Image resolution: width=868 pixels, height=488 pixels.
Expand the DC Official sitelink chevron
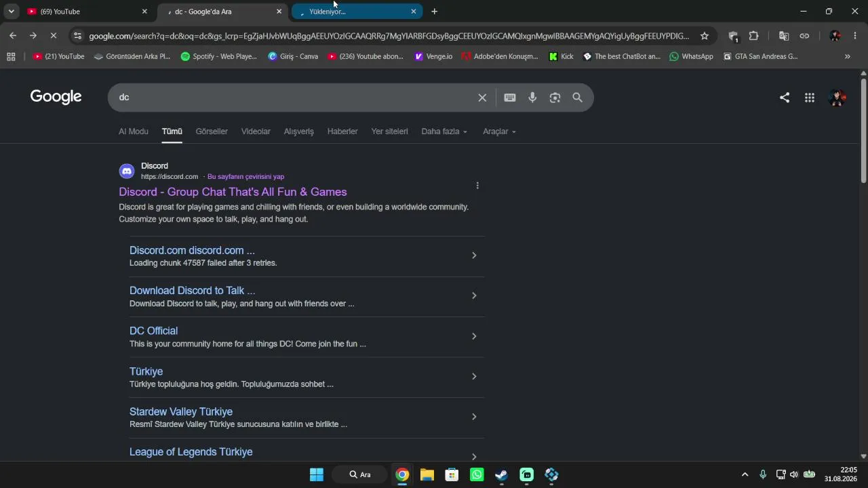click(x=474, y=336)
